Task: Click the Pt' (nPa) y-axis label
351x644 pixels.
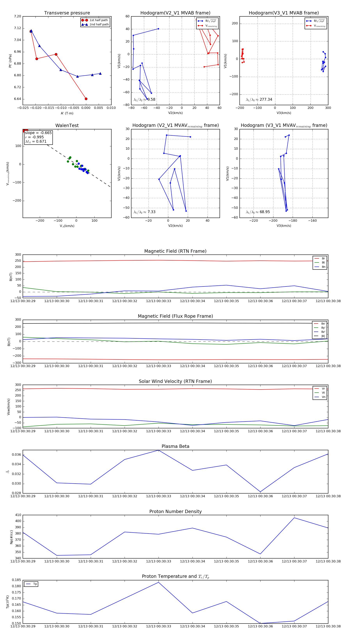Action: point(10,61)
